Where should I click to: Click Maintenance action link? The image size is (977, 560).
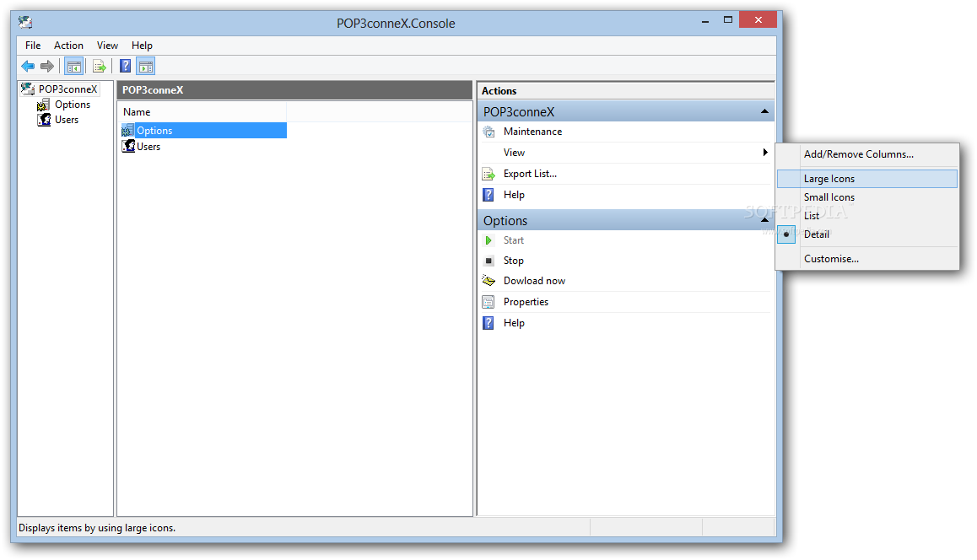click(x=532, y=132)
